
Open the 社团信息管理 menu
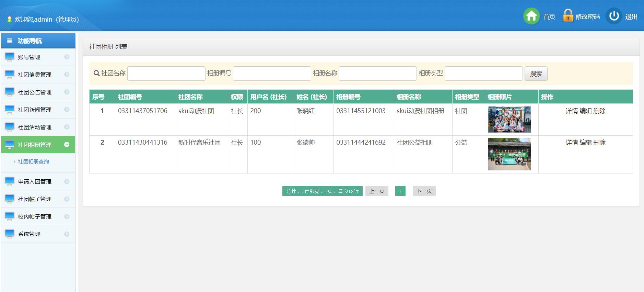tap(38, 75)
